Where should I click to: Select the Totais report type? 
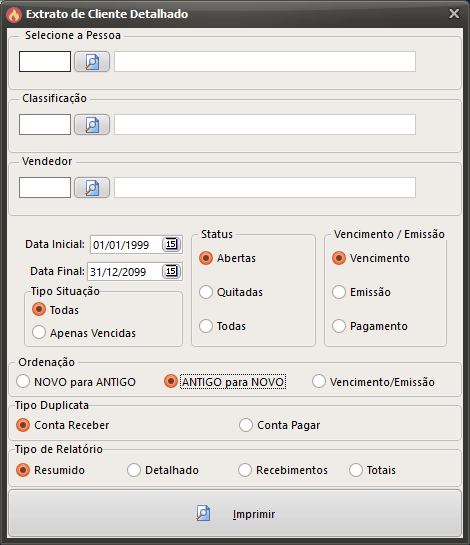(373, 470)
